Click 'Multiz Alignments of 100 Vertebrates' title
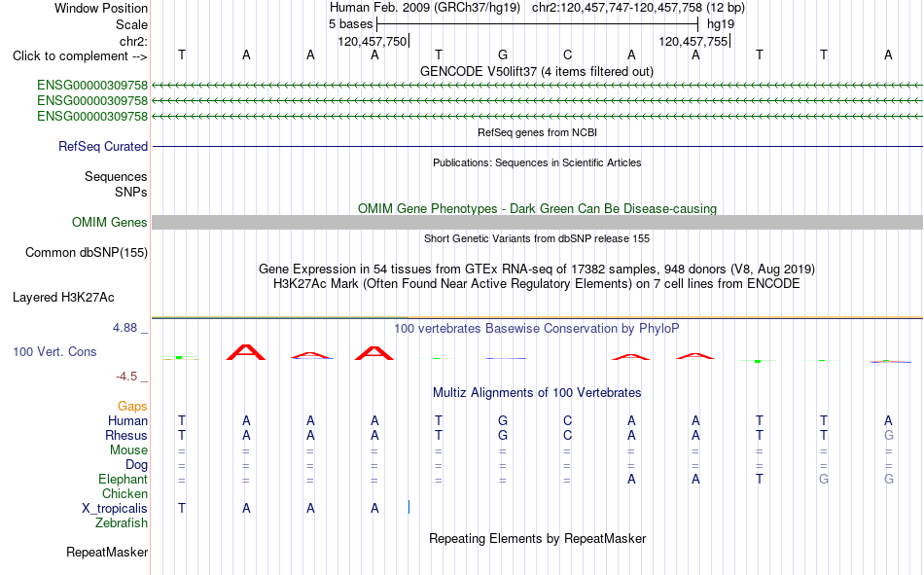924x575 pixels. pos(537,393)
